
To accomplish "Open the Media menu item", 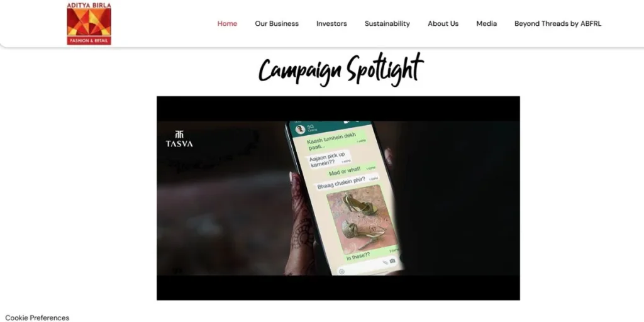I will [x=487, y=23].
